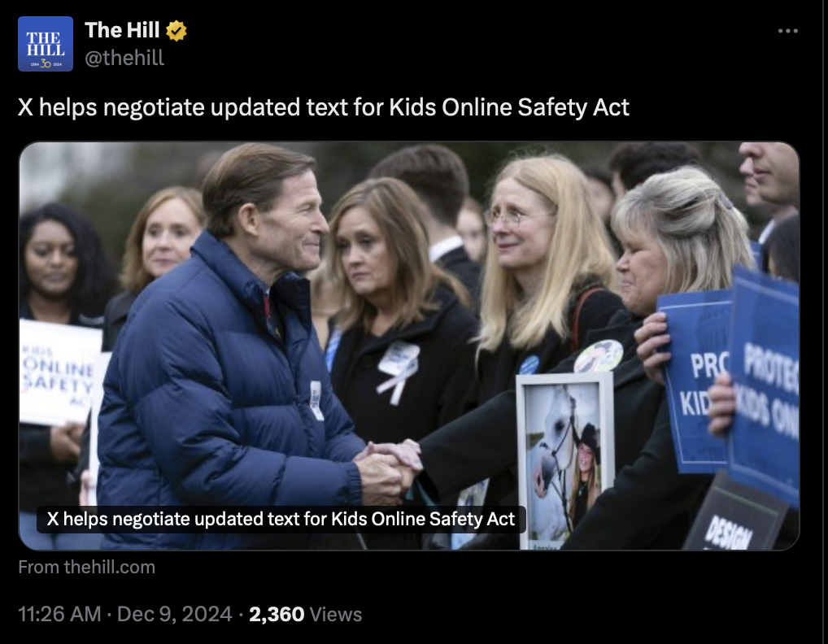Click the 11:26 AM timestamp

pyautogui.click(x=59, y=614)
